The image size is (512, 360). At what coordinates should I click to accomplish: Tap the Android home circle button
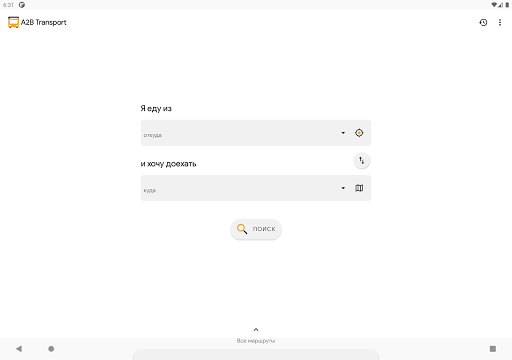coord(51,349)
